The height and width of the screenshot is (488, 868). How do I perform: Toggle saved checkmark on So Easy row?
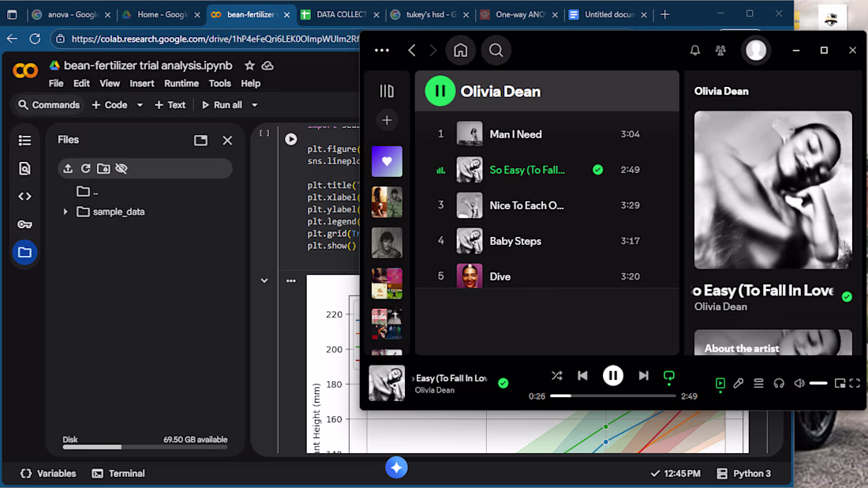597,170
